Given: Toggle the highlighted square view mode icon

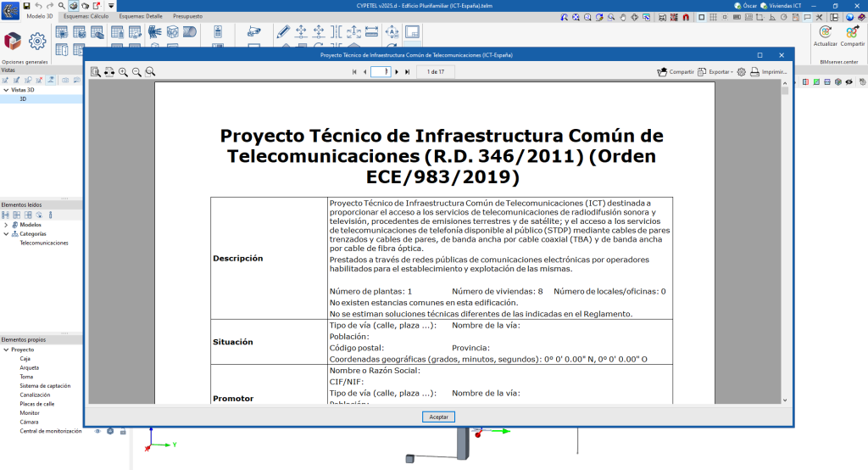Looking at the screenshot, I should coord(701,18).
